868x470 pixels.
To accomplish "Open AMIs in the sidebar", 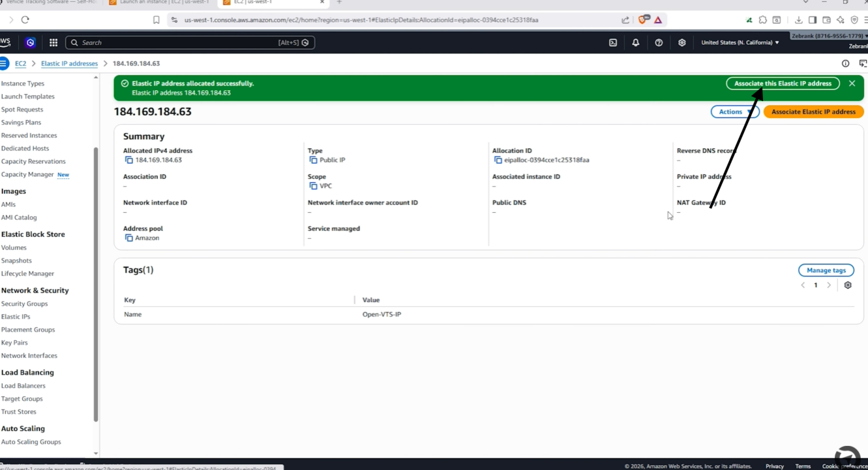I will (x=8, y=204).
